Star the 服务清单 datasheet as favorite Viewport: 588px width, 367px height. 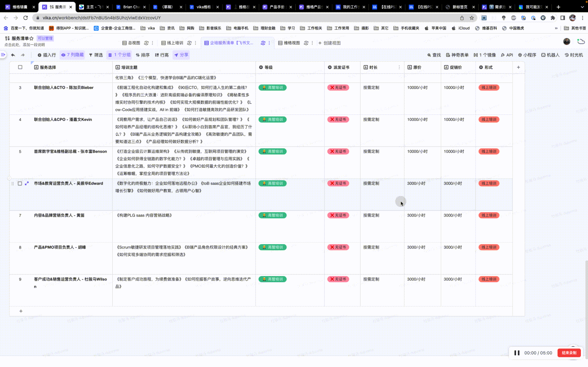coord(32,38)
